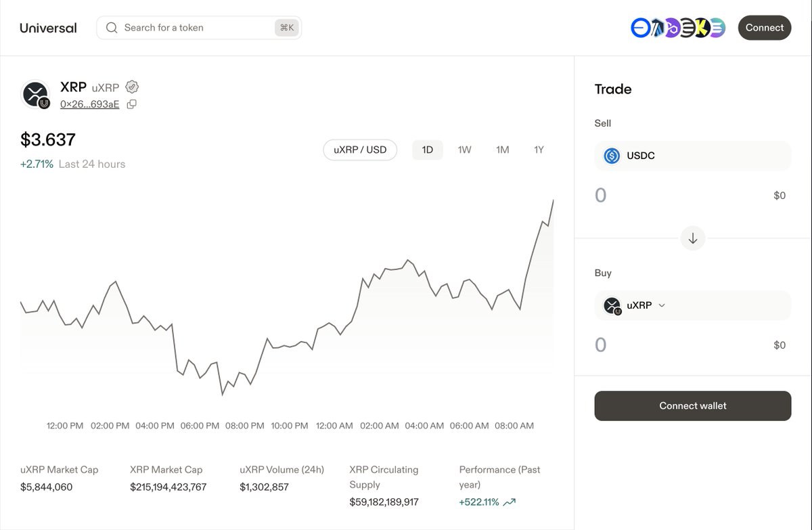Click the +522.11% performance value
This screenshot has width=812, height=530.
coord(479,502)
